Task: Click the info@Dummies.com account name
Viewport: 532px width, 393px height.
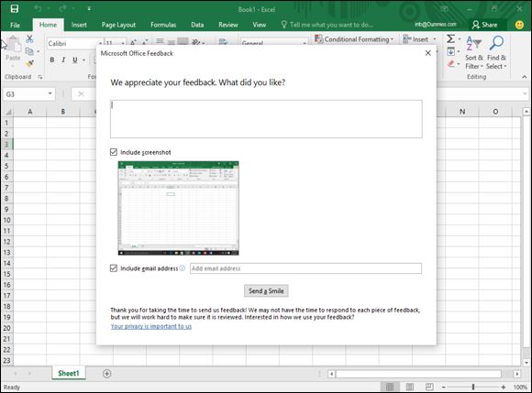Action: click(436, 25)
